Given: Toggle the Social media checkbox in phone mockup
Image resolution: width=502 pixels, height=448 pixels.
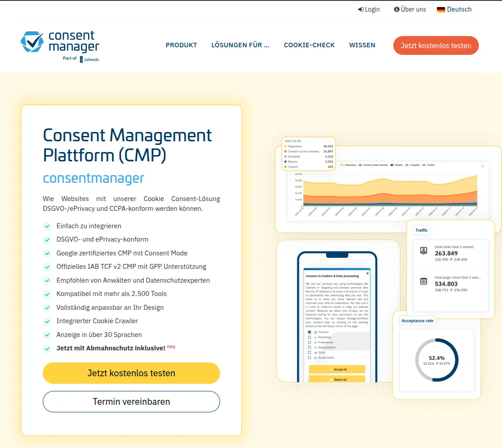Looking at the screenshot, I should [x=309, y=358].
